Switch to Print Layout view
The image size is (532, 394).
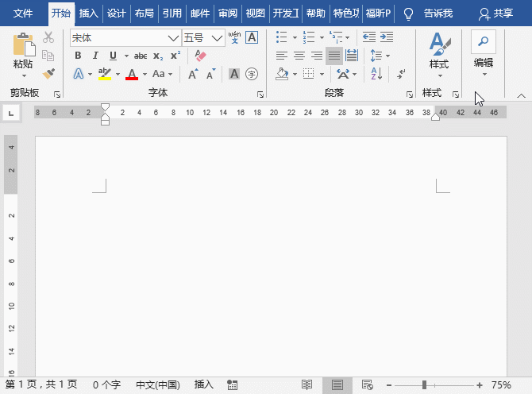337,384
